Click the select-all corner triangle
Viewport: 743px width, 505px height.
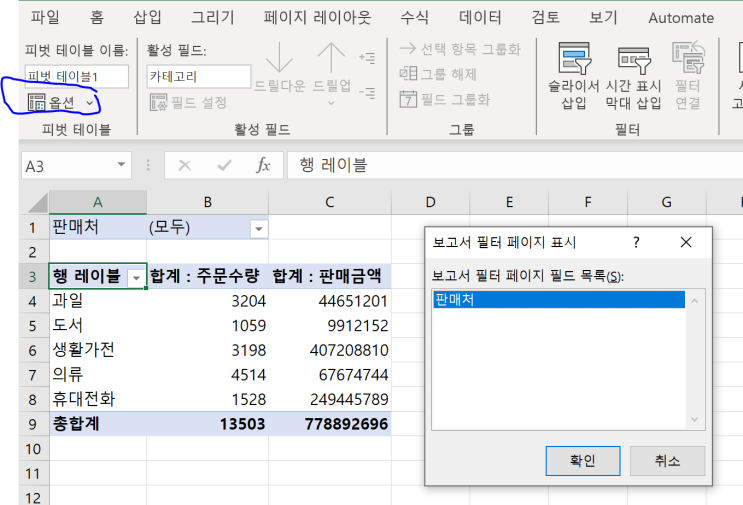tap(37, 203)
